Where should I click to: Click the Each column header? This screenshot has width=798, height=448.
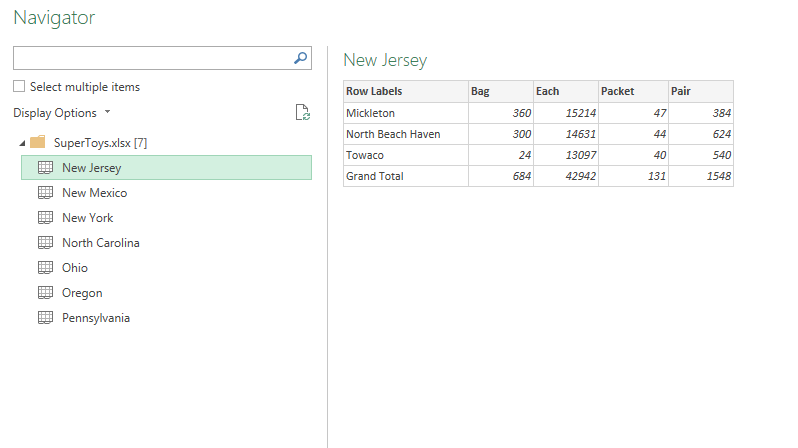pos(566,91)
